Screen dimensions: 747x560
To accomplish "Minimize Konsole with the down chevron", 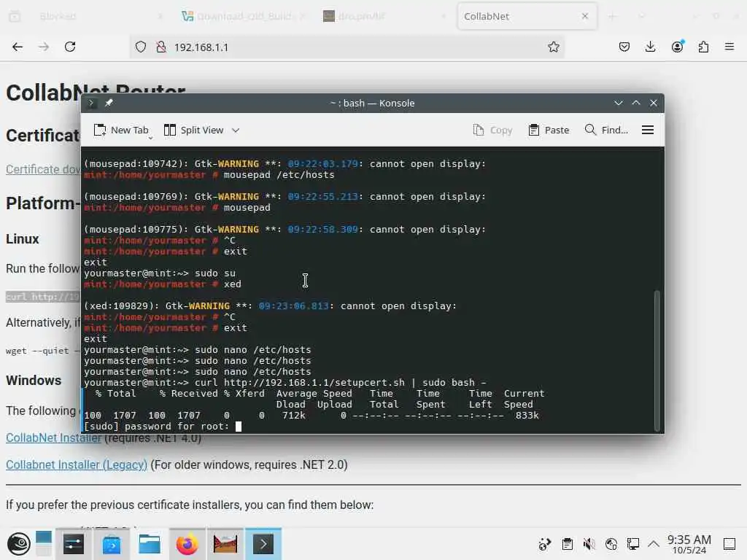I will 619,103.
